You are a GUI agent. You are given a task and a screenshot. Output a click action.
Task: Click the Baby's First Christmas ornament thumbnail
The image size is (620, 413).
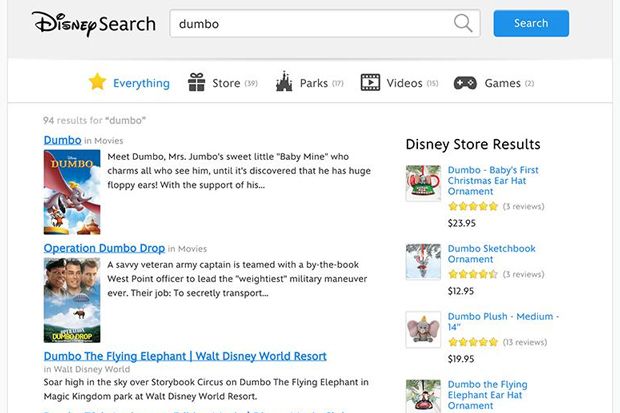point(423,183)
